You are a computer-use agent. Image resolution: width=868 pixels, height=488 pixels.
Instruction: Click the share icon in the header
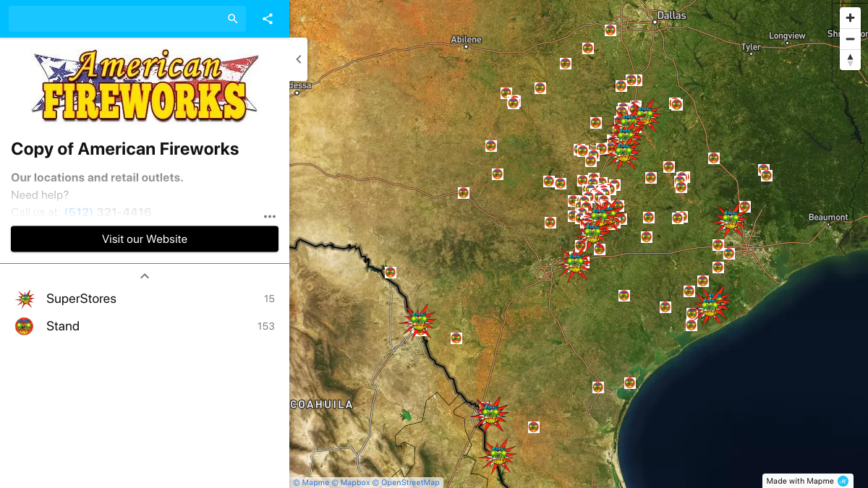[268, 18]
